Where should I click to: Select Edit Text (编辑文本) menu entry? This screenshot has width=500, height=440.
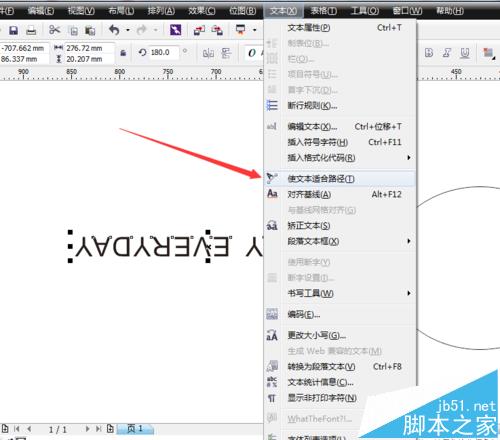[340, 127]
